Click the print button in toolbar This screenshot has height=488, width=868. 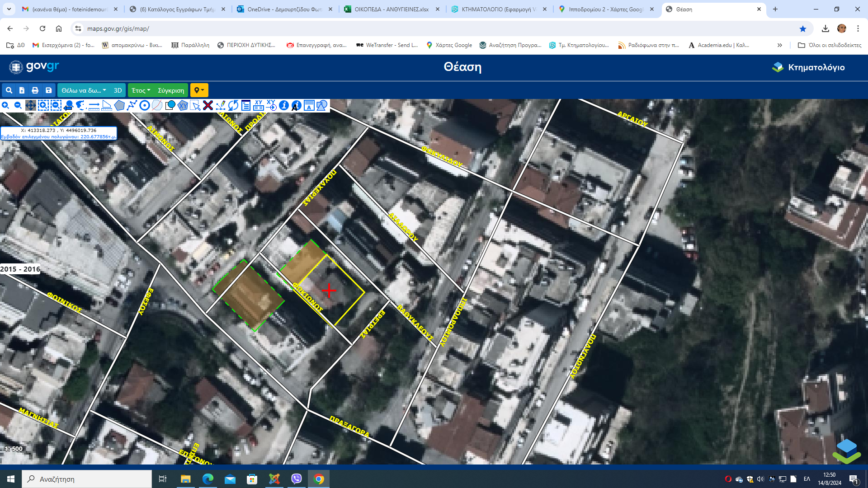click(35, 90)
